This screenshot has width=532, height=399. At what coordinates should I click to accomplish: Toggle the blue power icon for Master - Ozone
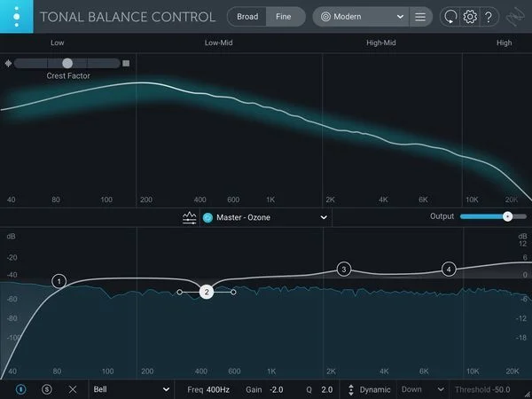pos(207,217)
